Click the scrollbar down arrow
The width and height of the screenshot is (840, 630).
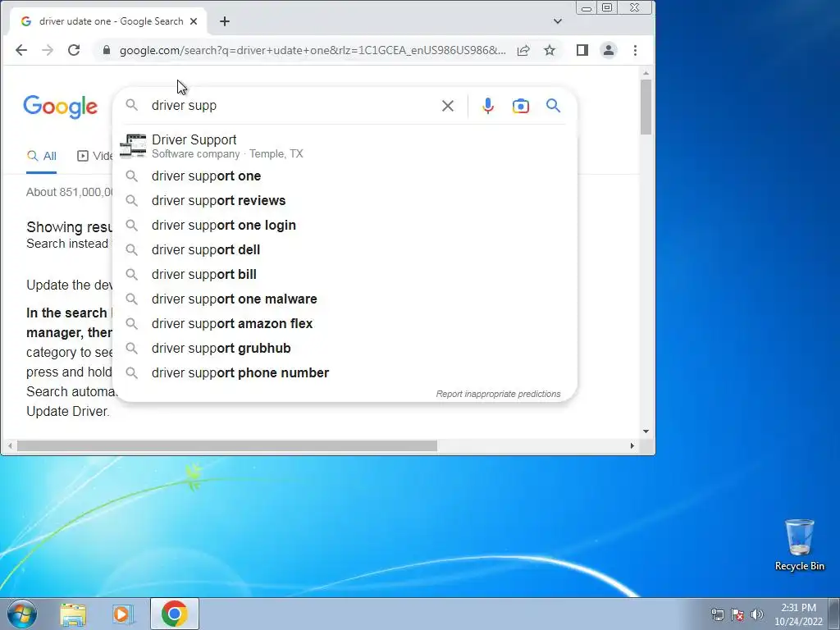click(646, 431)
